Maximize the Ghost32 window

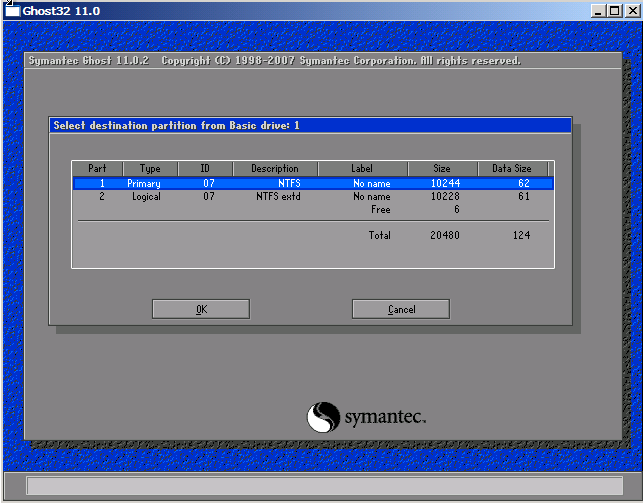coord(615,11)
